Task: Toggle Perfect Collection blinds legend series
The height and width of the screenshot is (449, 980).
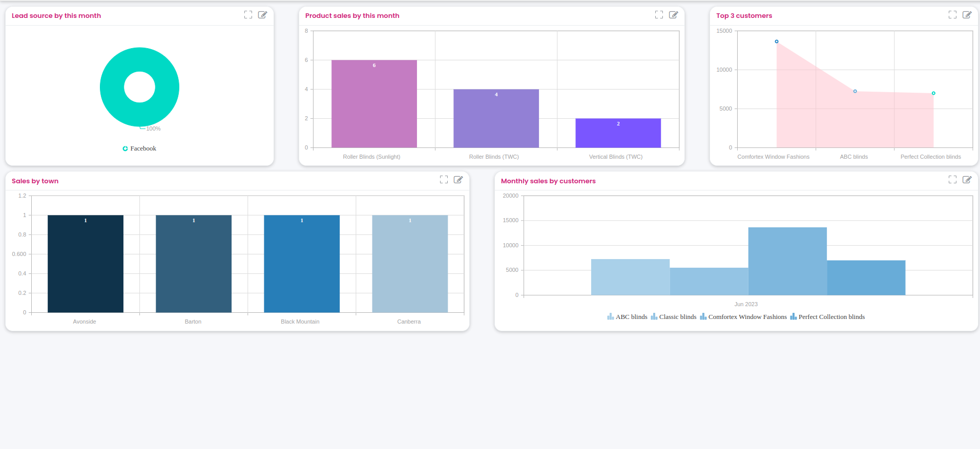Action: [x=827, y=317]
